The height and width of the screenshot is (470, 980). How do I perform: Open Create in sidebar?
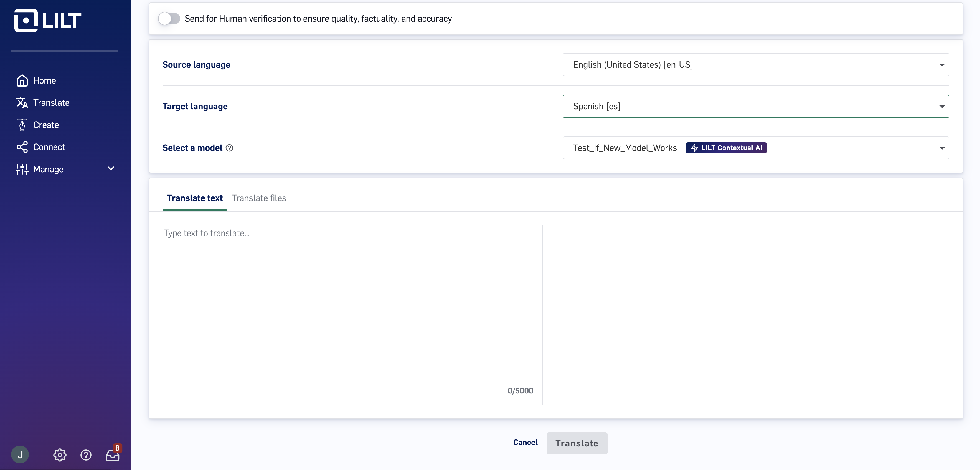46,125
